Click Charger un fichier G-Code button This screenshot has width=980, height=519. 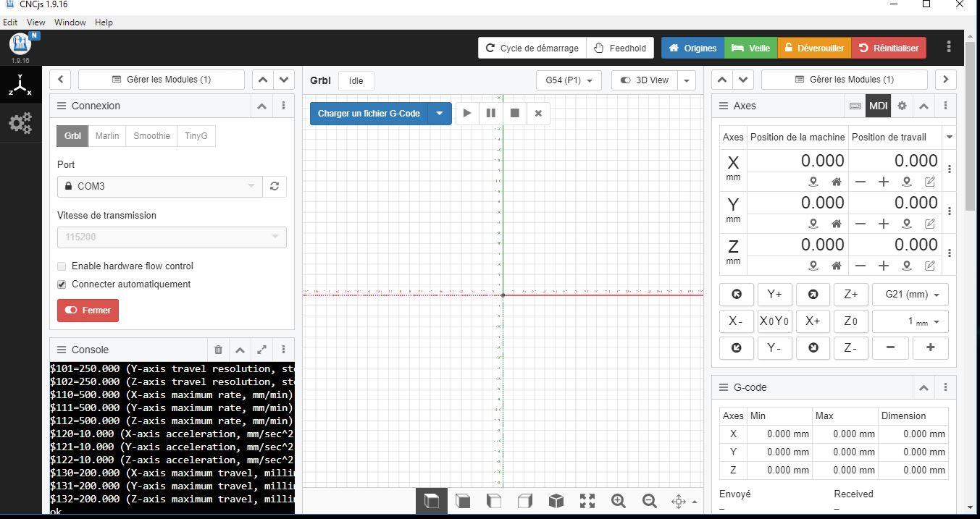tap(369, 114)
